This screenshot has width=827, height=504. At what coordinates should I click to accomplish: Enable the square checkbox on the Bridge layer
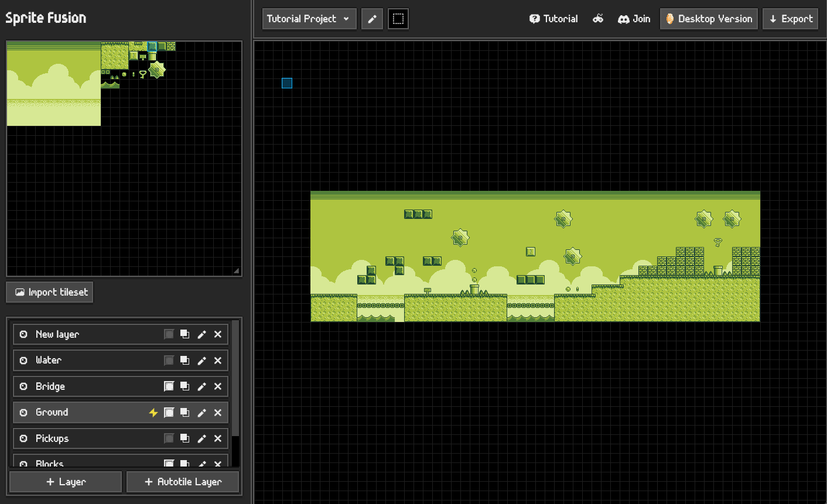169,386
